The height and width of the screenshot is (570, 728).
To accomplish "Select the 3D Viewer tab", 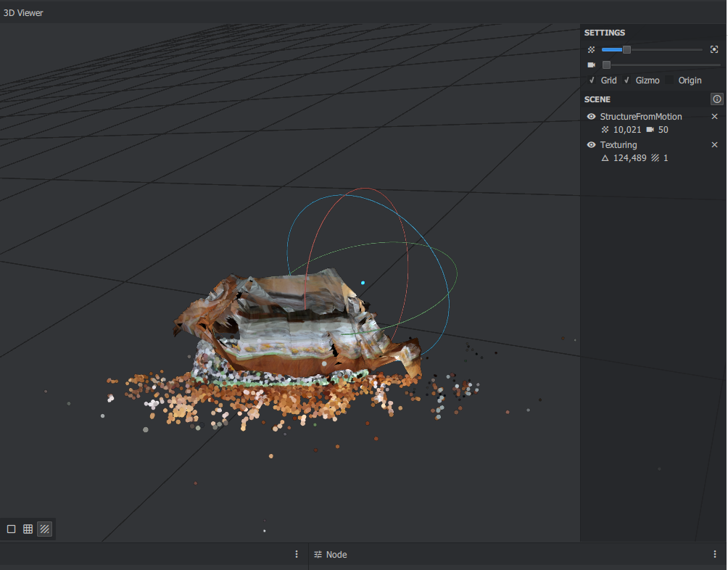I will (23, 12).
